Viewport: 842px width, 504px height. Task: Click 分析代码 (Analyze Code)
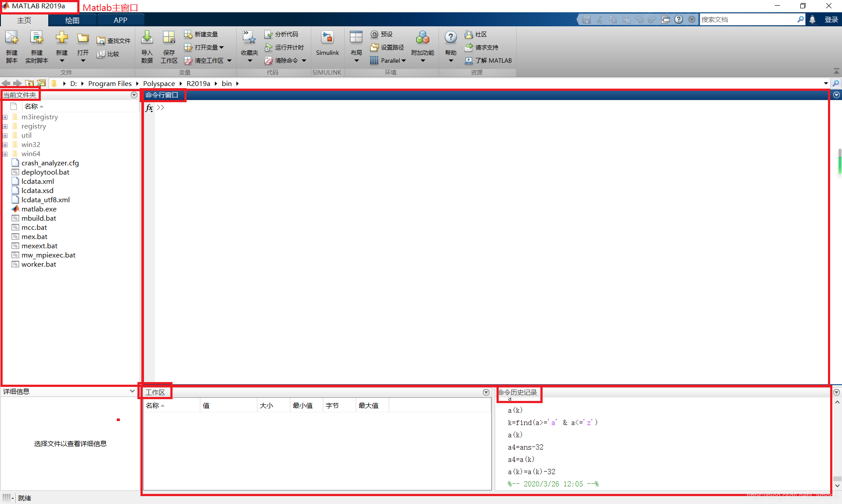click(281, 34)
